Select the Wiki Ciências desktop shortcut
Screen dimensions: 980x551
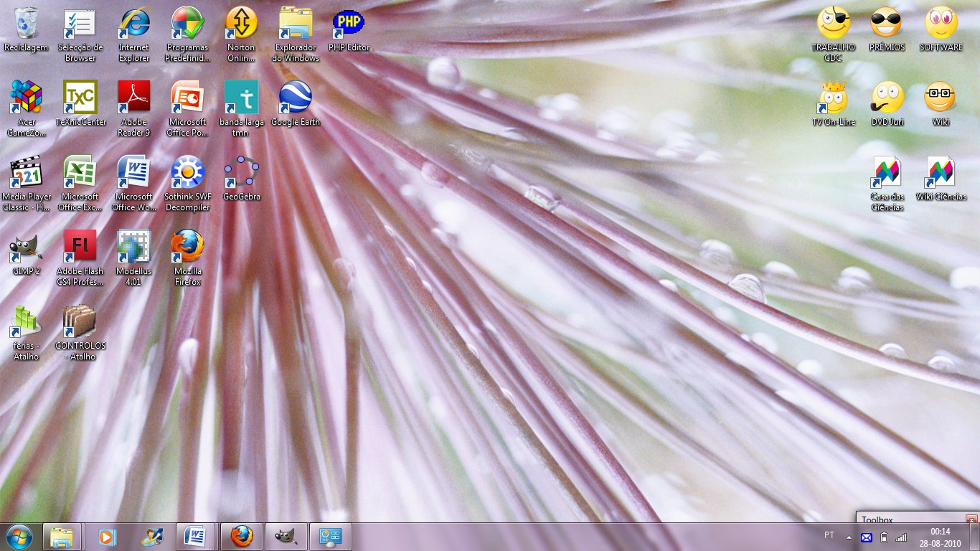941,173
